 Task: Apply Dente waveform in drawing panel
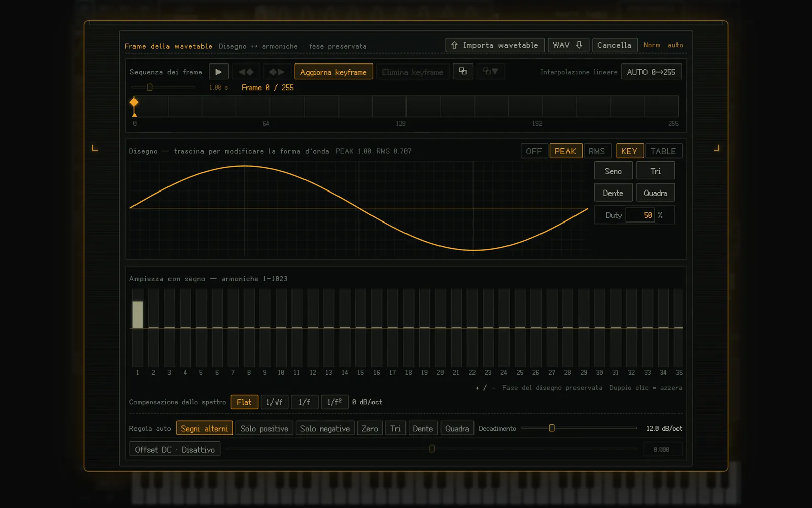pyautogui.click(x=613, y=193)
